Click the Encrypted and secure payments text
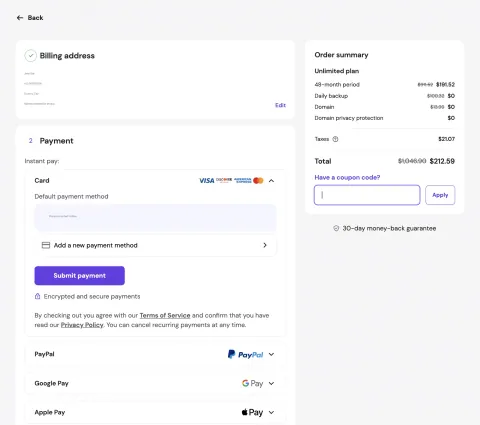Image resolution: width=480 pixels, height=425 pixels. 92,296
